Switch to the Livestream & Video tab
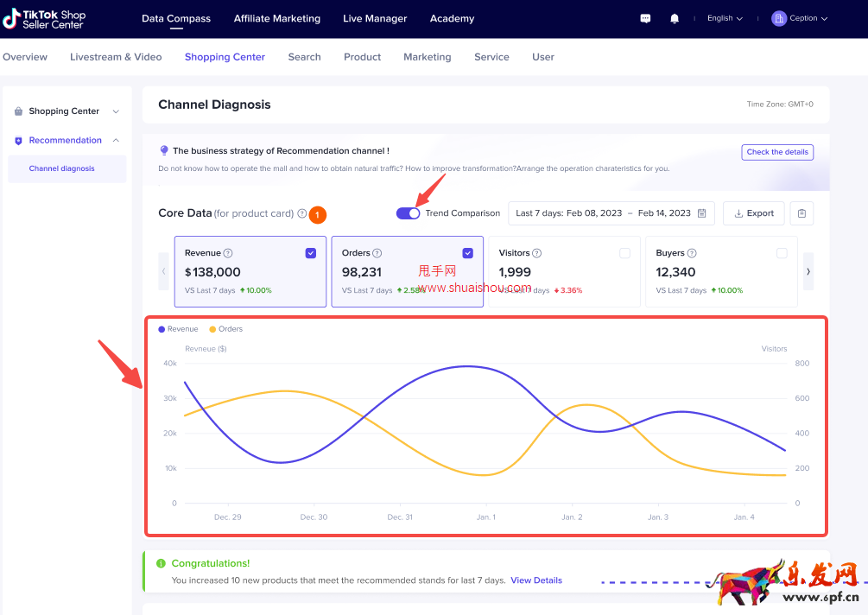The image size is (868, 615). [x=116, y=57]
